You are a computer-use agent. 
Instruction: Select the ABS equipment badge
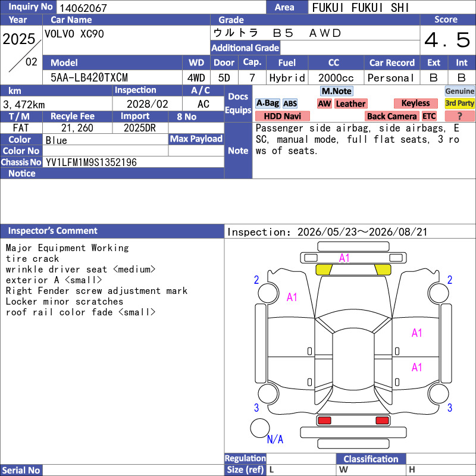290,104
